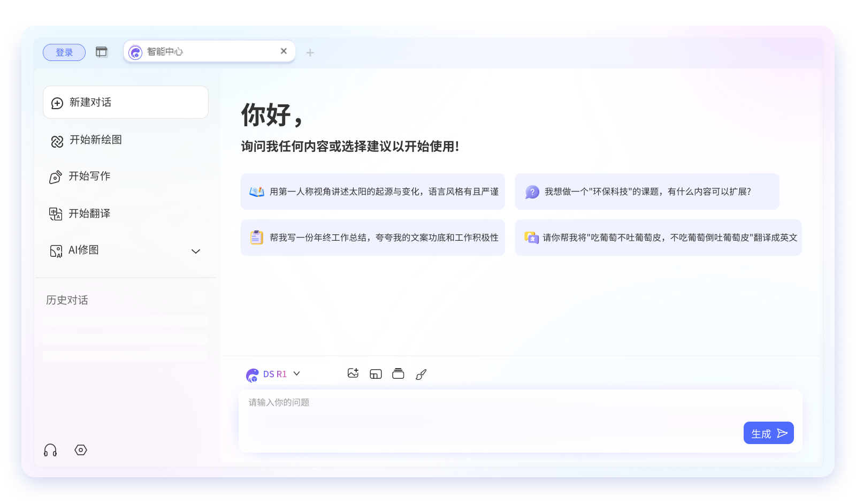Select the brush icon in the input toolbar
This screenshot has width=856, height=504.
421,374
